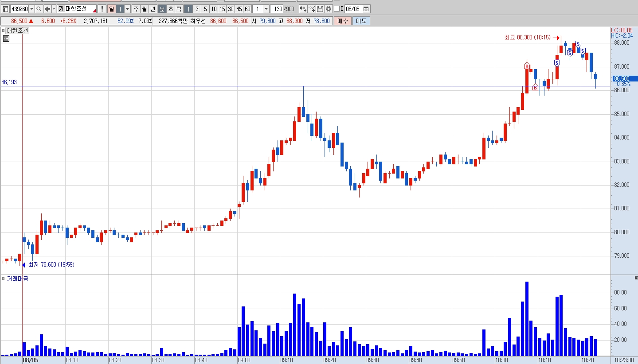Click the 매수 buy button
Screen dimensions: 638x364
click(x=343, y=21)
